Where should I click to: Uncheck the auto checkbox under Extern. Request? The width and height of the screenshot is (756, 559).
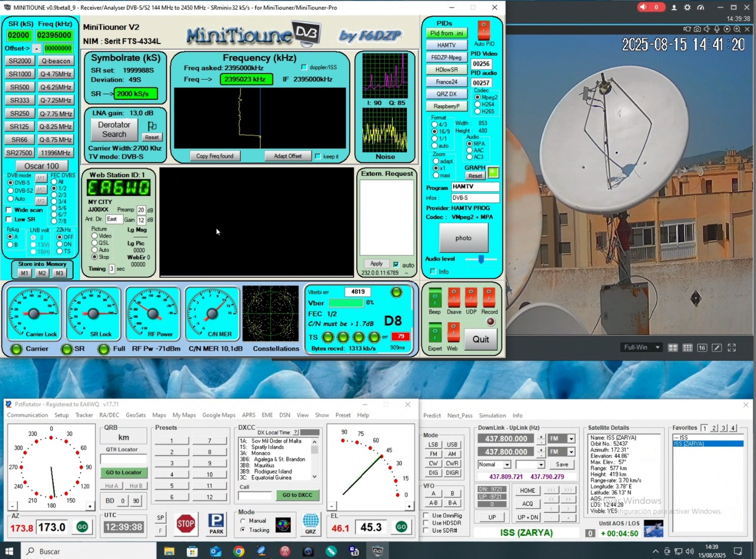click(x=396, y=265)
